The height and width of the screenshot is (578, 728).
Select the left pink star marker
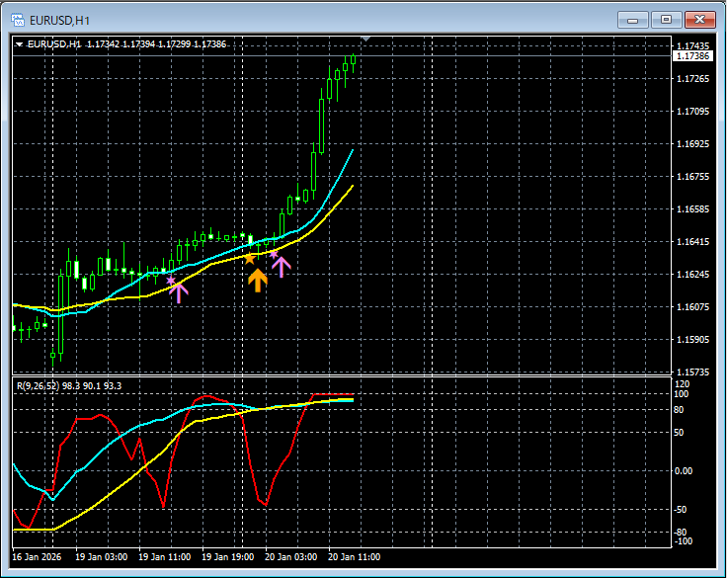(171, 281)
